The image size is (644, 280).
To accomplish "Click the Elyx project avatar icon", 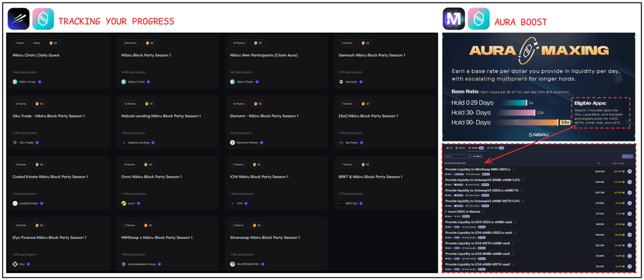I will [15, 264].
